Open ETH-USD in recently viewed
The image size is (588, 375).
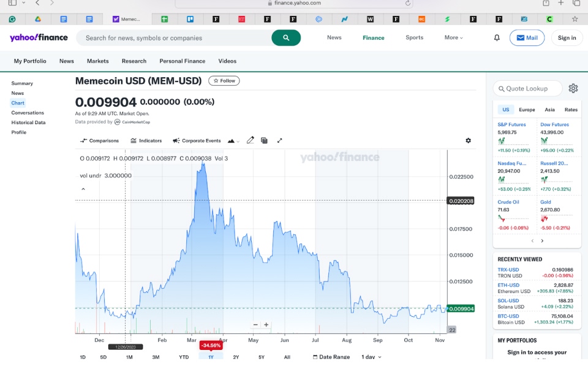pos(508,285)
